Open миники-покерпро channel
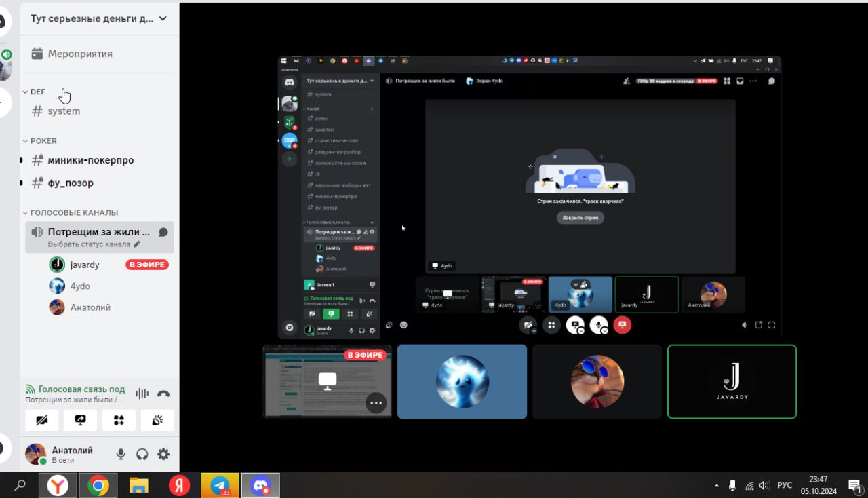This screenshot has height=498, width=868. 100,161
